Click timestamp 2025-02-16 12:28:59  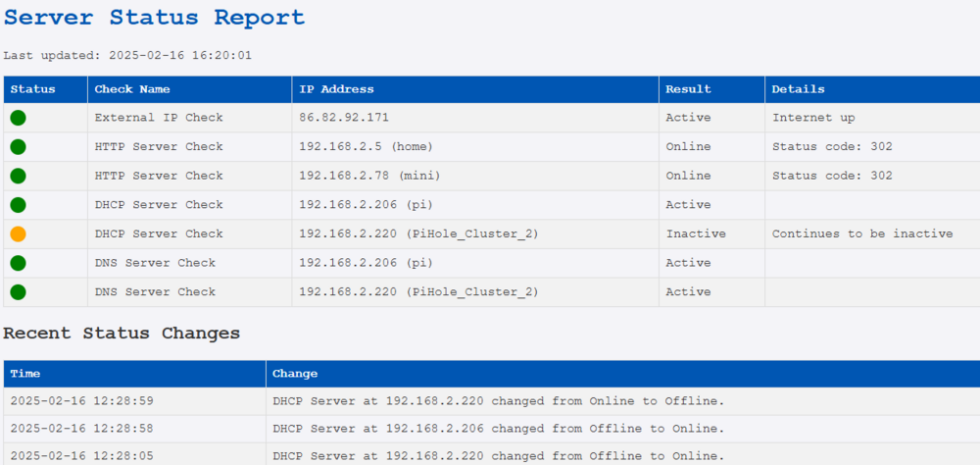(82, 401)
